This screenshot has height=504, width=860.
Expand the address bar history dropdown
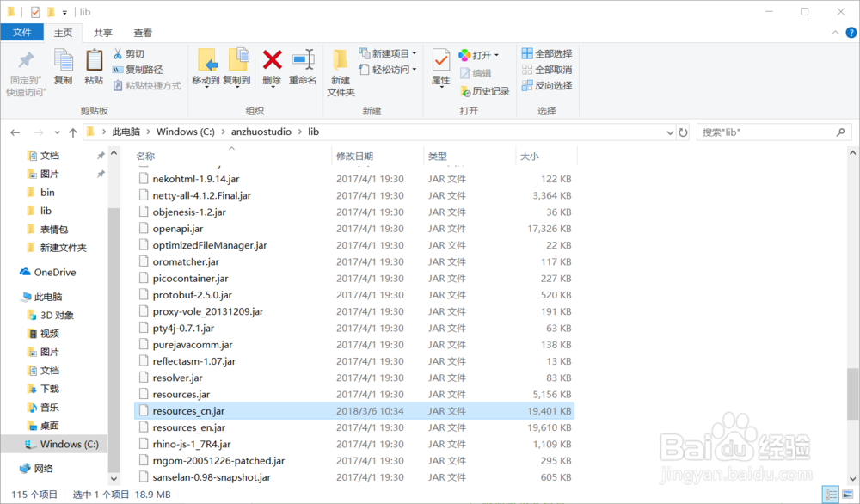pyautogui.click(x=670, y=132)
